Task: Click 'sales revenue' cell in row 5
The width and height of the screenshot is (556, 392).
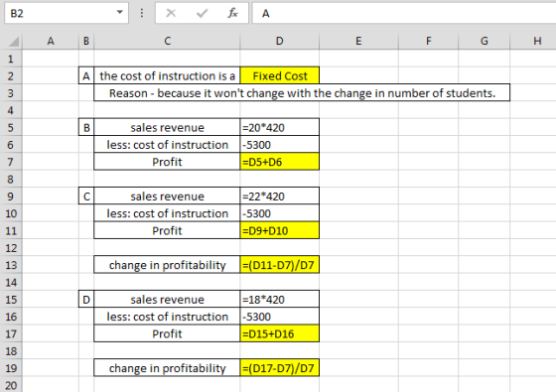Action: (x=167, y=127)
